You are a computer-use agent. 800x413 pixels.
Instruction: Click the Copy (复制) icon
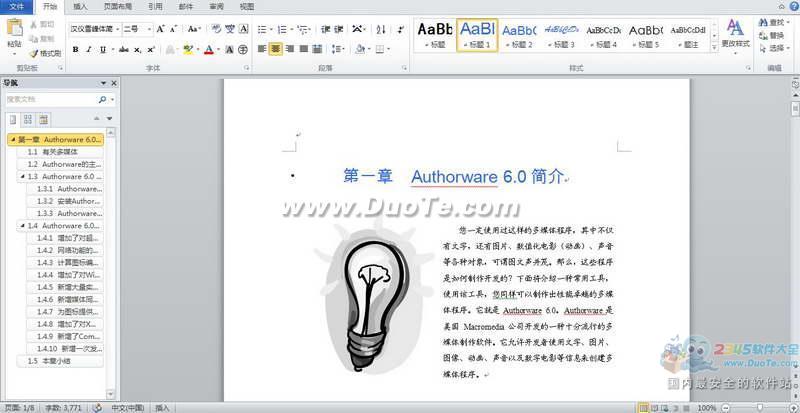(x=34, y=39)
